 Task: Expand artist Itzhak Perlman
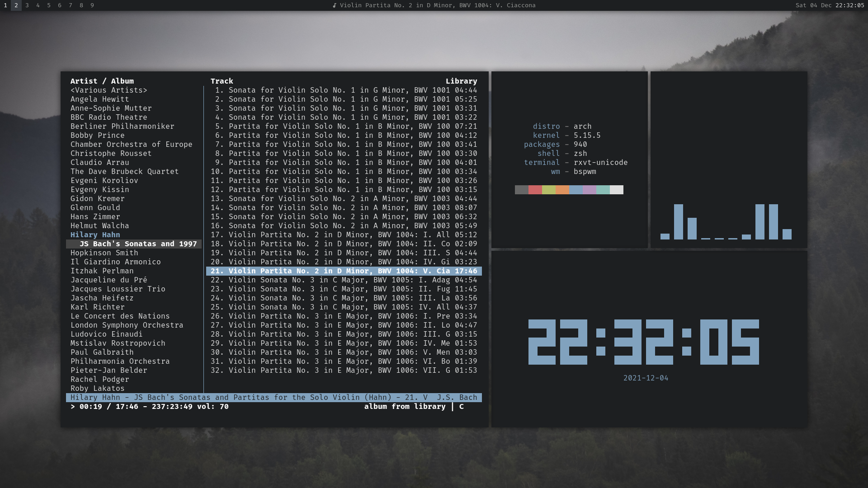(102, 271)
